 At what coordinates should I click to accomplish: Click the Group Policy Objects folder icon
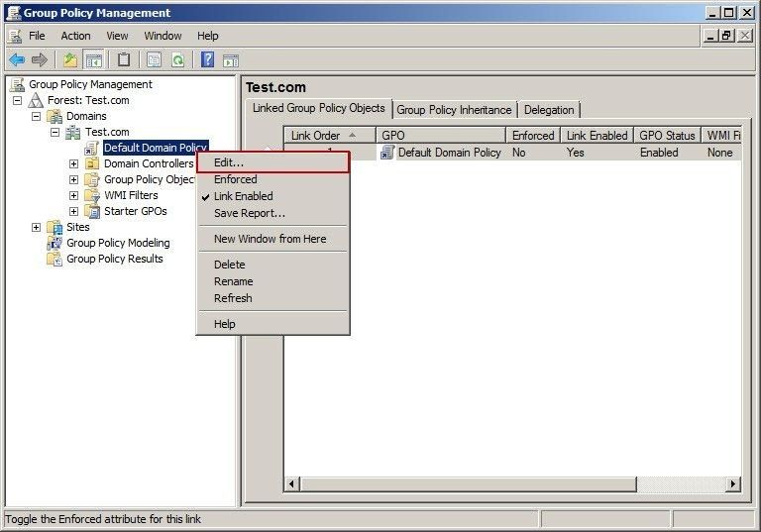[x=92, y=179]
